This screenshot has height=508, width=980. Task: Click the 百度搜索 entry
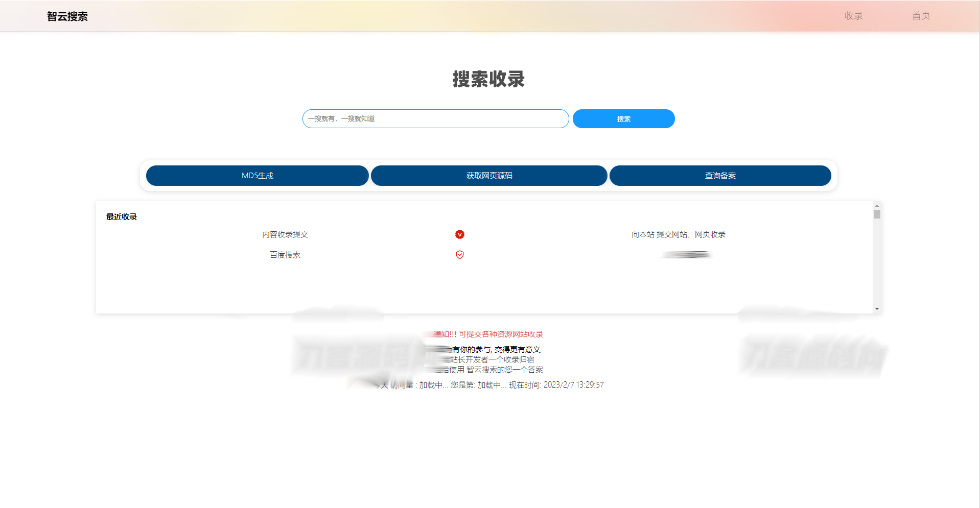click(285, 255)
